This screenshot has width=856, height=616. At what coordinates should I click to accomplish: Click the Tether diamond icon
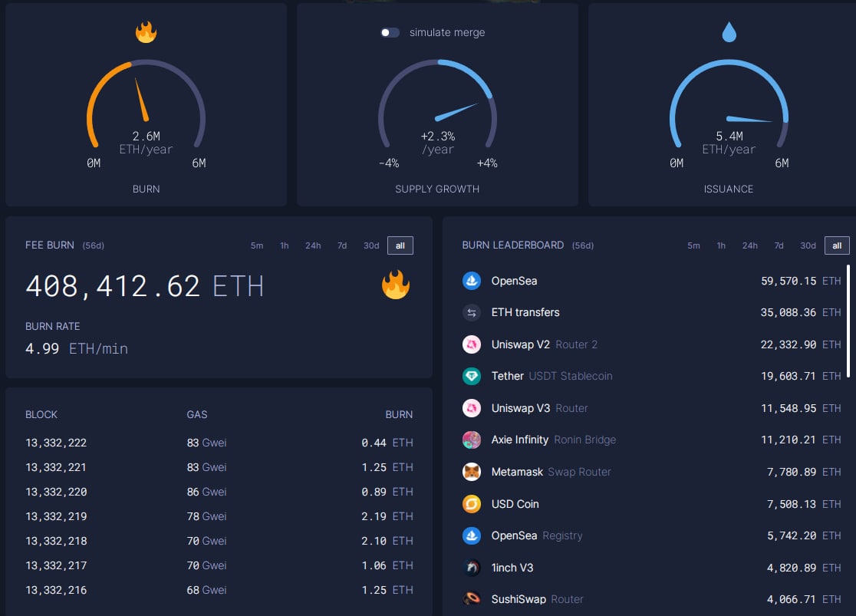[x=472, y=376]
